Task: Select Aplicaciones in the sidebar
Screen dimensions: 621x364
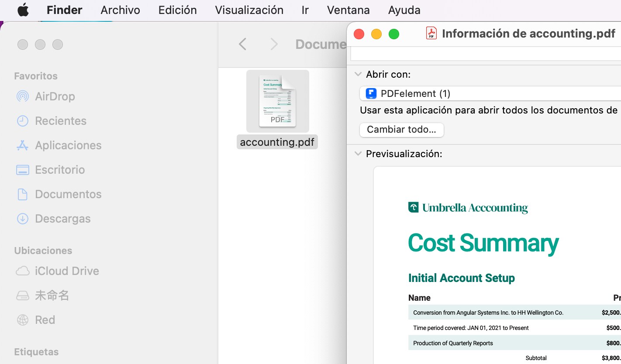Action: (68, 145)
